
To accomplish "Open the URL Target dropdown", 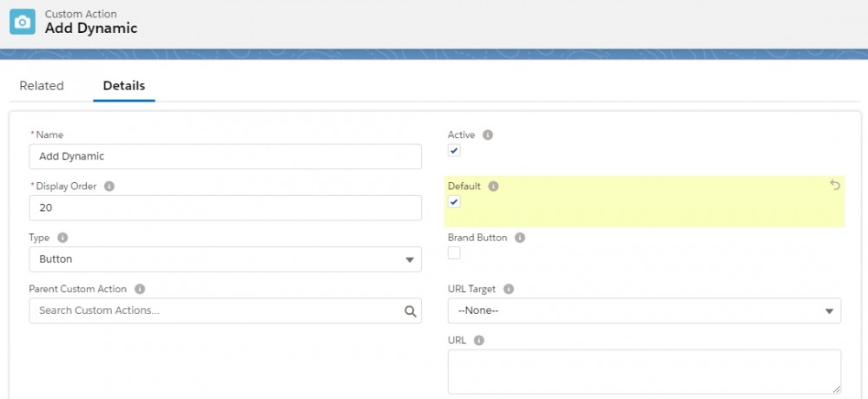I will (x=644, y=311).
